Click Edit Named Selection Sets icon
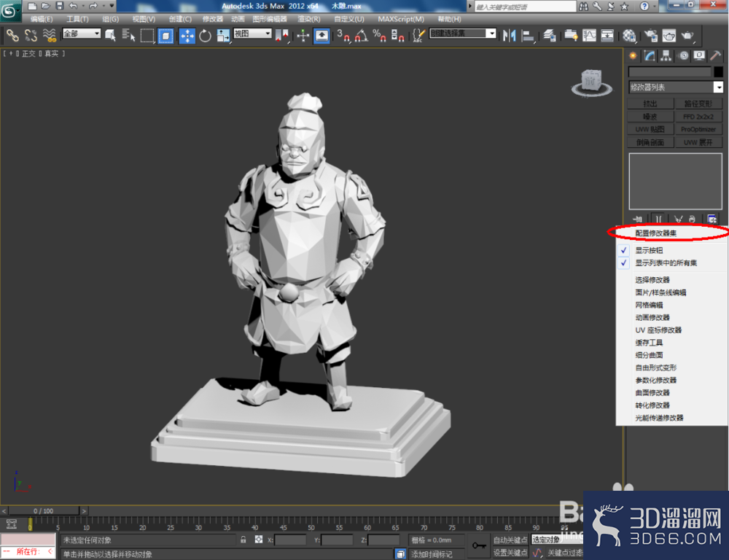 pos(418,35)
